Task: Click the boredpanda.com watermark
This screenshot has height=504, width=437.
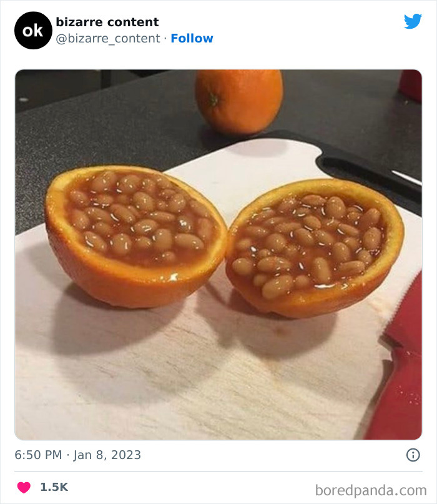Action: (x=371, y=489)
